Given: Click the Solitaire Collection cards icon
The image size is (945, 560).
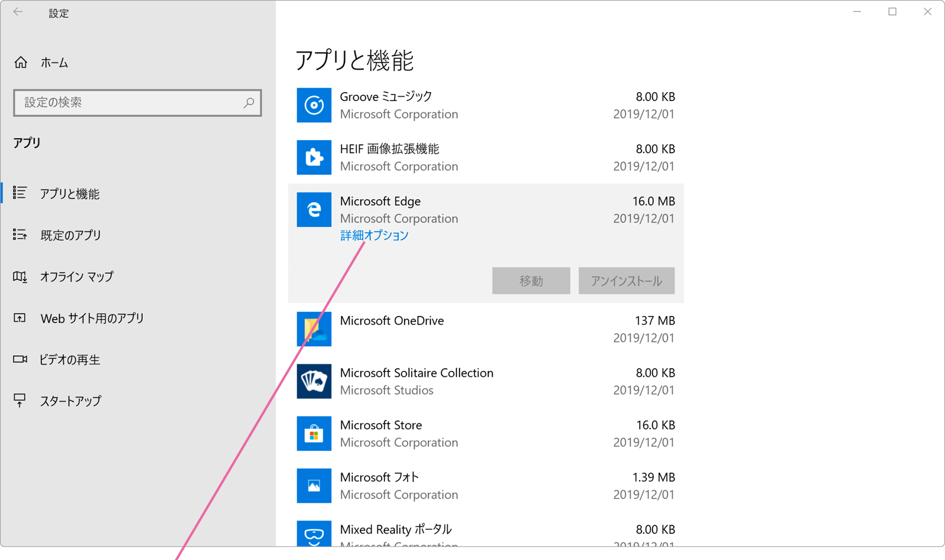Looking at the screenshot, I should [x=314, y=381].
